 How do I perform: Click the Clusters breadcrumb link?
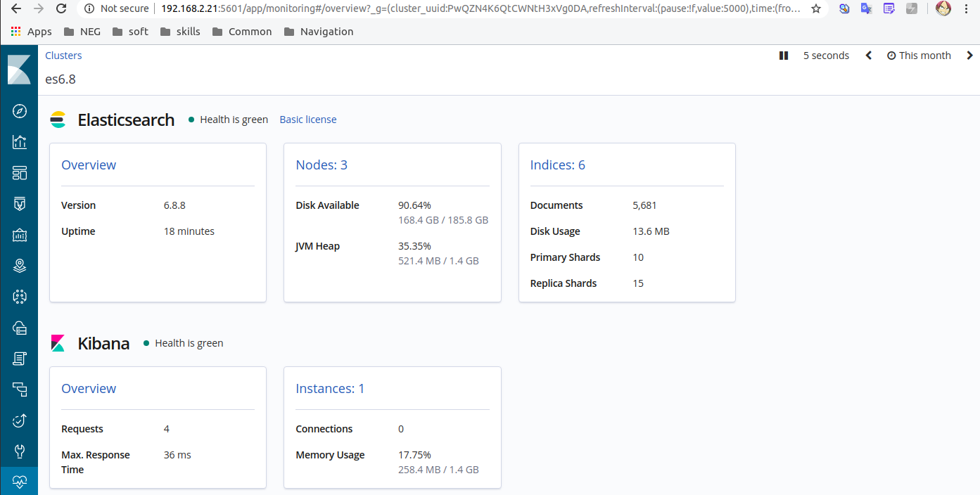pyautogui.click(x=63, y=56)
